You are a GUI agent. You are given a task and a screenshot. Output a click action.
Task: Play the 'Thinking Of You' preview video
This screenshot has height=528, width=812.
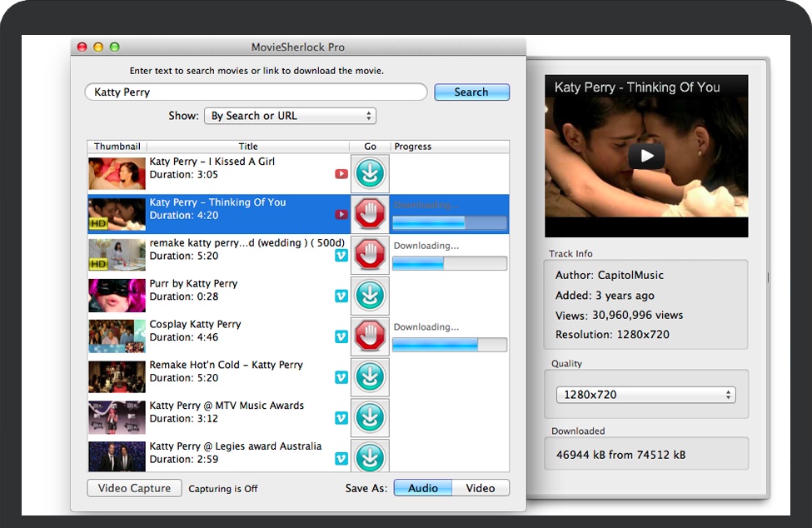(x=646, y=156)
